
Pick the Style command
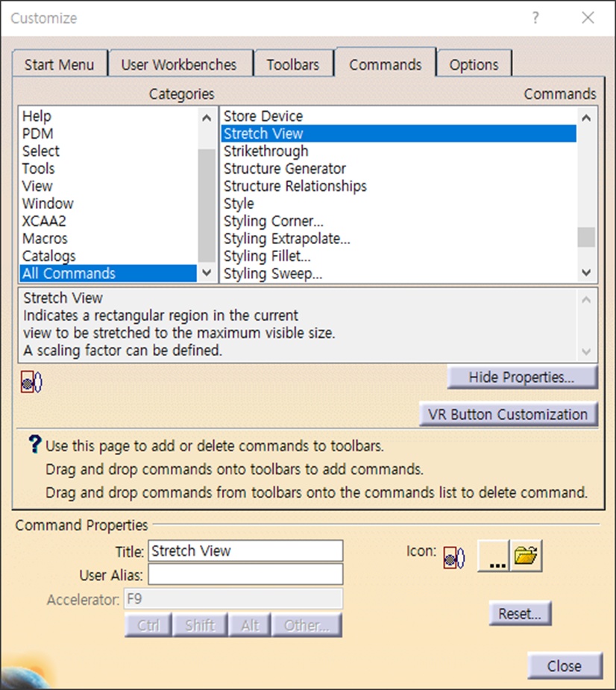pos(399,204)
